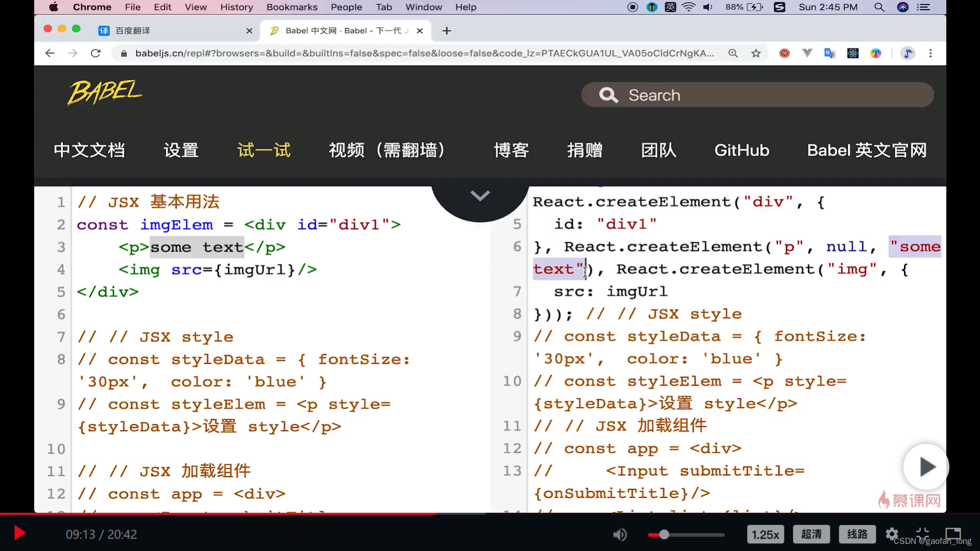
Task: Click the reload page icon
Action: pyautogui.click(x=95, y=53)
